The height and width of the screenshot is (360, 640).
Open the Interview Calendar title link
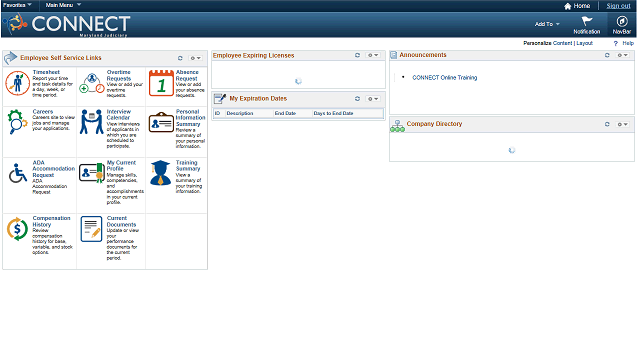(119, 115)
